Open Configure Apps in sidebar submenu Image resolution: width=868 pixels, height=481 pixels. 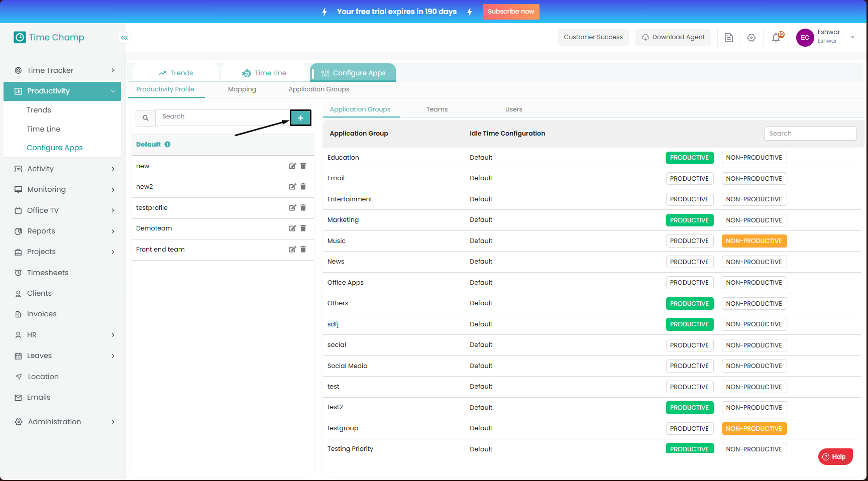[x=55, y=148]
